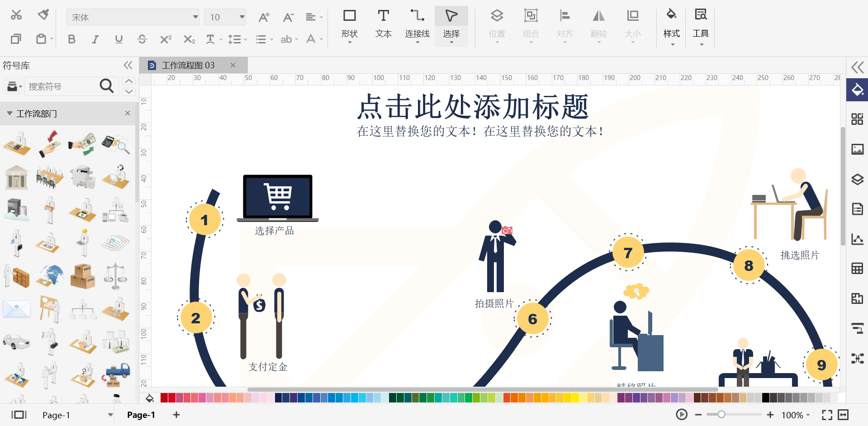Toggle italic formatting
Image resolution: width=868 pixels, height=426 pixels.
pyautogui.click(x=95, y=39)
